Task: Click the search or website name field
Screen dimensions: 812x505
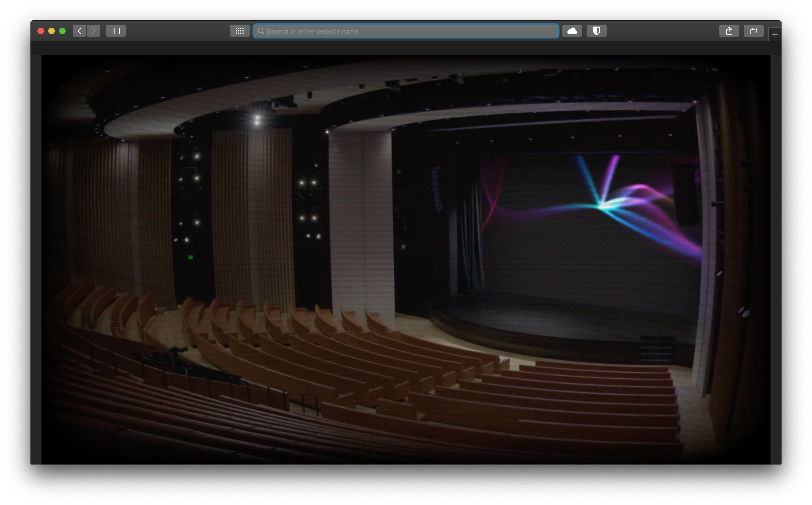Action: tap(406, 31)
